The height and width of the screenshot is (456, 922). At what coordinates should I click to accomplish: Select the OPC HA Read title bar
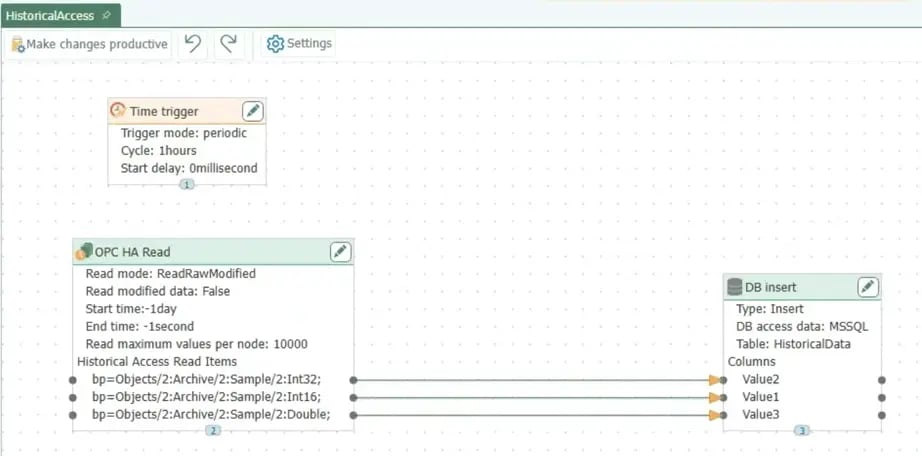coord(200,252)
